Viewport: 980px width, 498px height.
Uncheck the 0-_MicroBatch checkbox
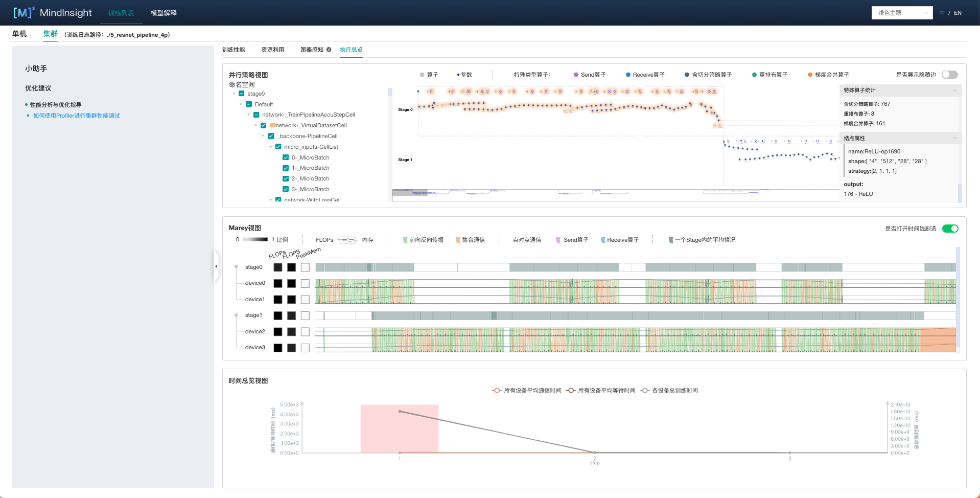pos(286,157)
